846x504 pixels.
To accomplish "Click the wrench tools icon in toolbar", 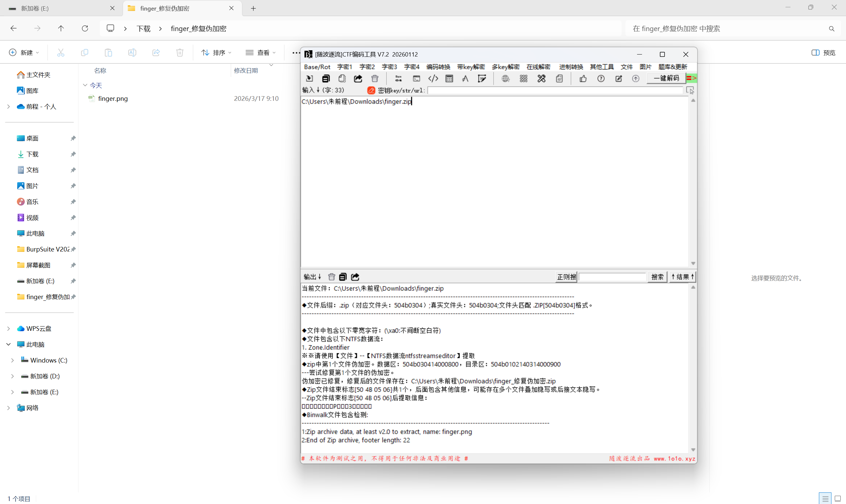I will point(542,79).
